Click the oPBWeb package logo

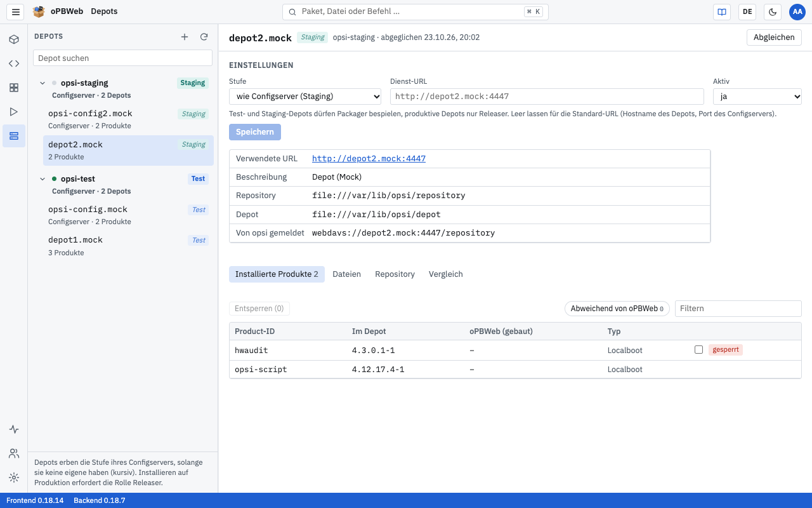tap(39, 11)
